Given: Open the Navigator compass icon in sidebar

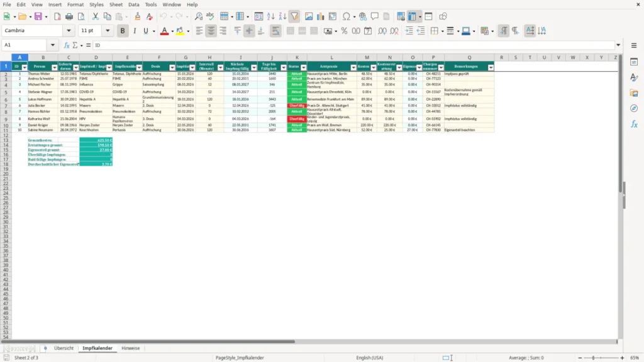Looking at the screenshot, I should 634,108.
